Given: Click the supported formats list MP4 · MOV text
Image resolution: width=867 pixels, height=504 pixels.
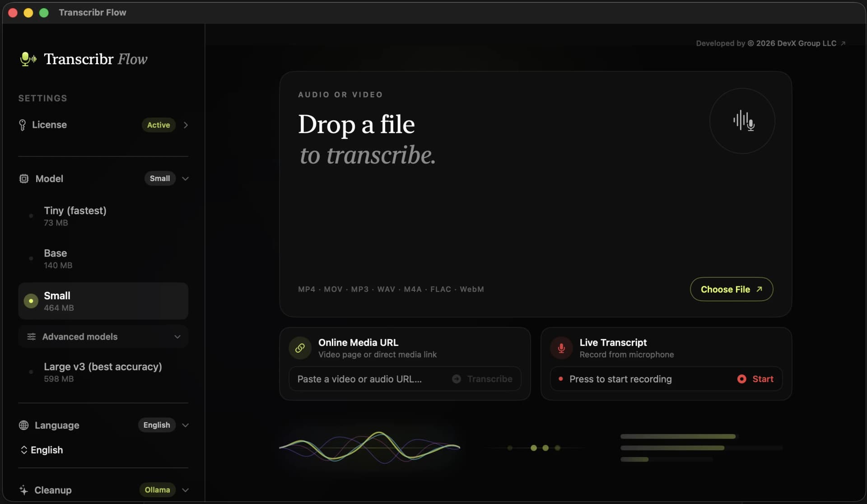Looking at the screenshot, I should point(391,289).
